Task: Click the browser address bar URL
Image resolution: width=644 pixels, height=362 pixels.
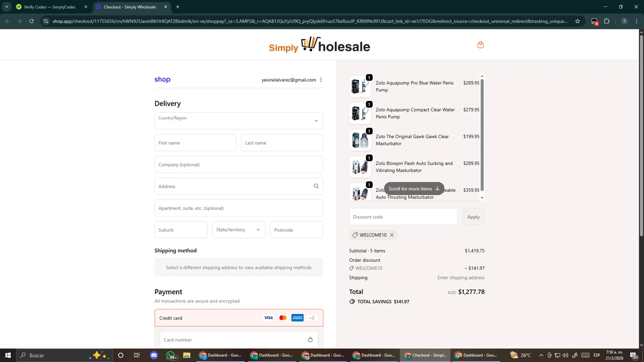Action: (310, 21)
